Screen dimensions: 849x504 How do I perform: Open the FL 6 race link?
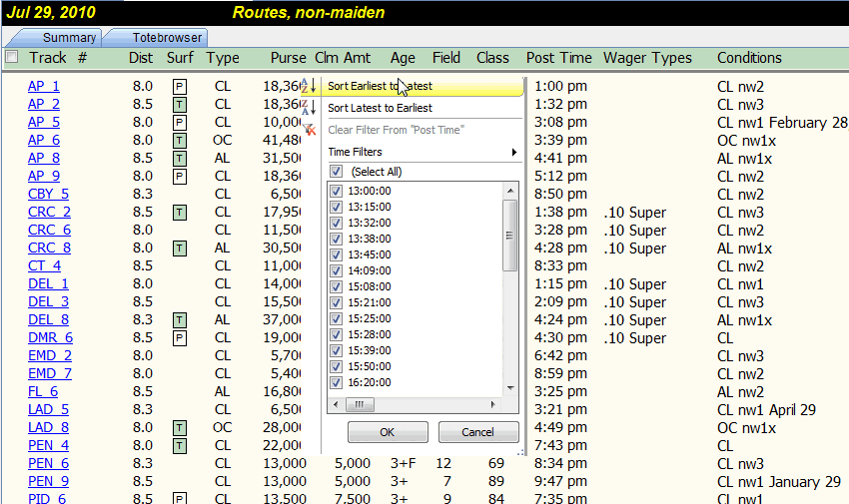[x=43, y=391]
